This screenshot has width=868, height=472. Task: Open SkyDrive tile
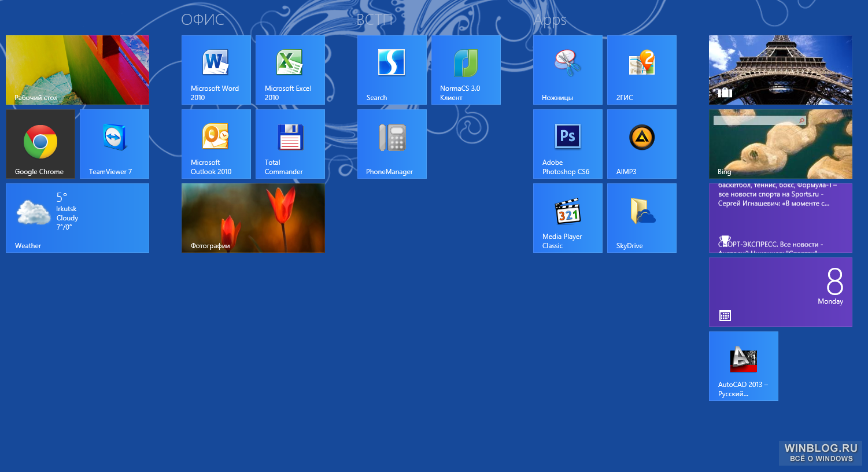(642, 218)
